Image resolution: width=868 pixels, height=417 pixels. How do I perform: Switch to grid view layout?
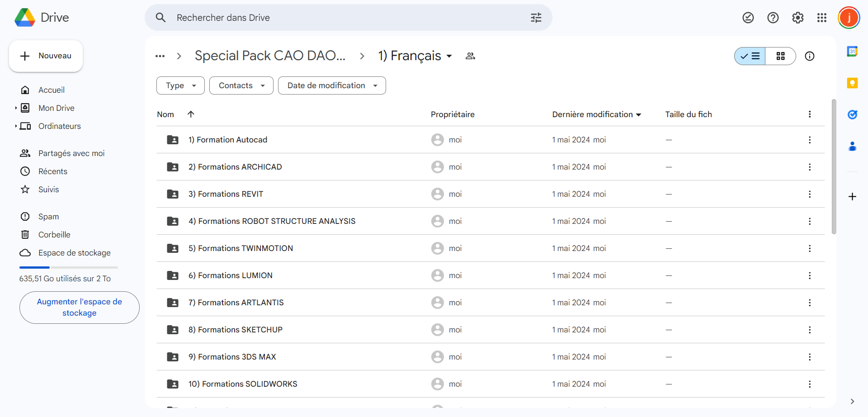pos(781,56)
